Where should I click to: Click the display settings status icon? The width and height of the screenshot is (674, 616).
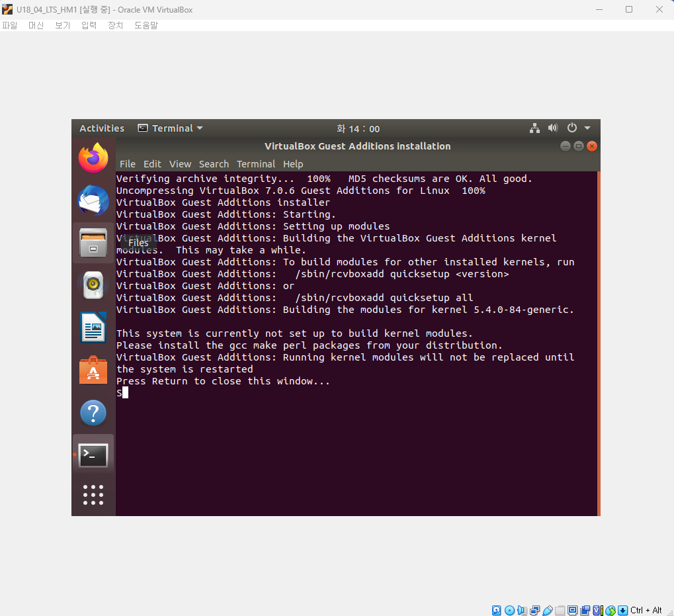[x=572, y=610]
